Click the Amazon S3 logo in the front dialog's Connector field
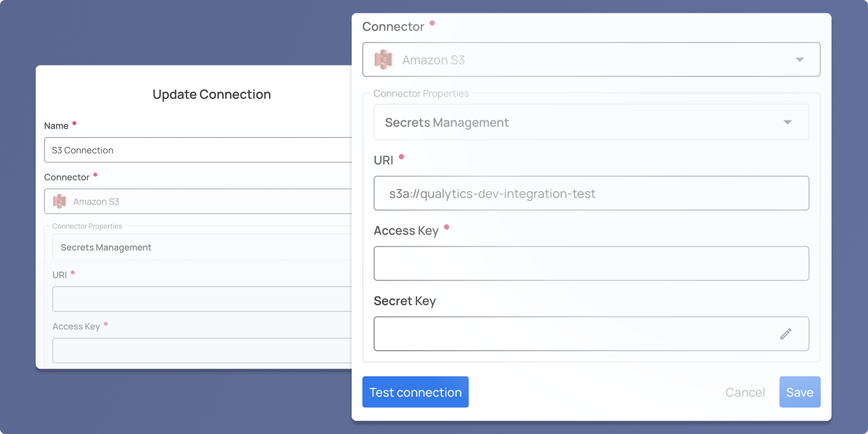Image resolution: width=868 pixels, height=434 pixels. [383, 59]
